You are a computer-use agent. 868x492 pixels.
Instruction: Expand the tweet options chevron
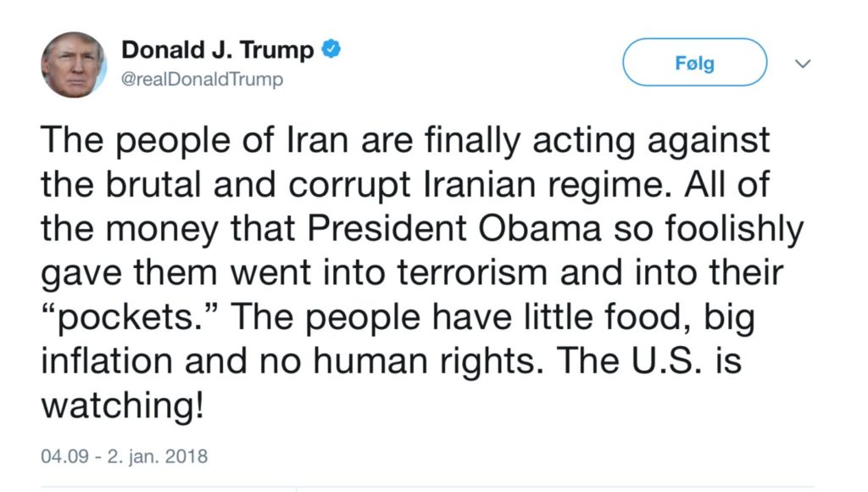coord(804,64)
